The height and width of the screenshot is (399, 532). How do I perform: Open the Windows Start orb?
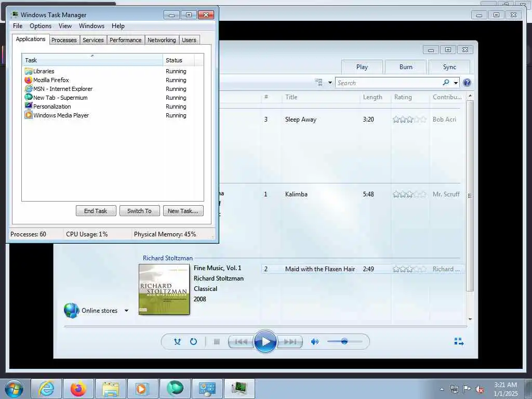click(14, 389)
